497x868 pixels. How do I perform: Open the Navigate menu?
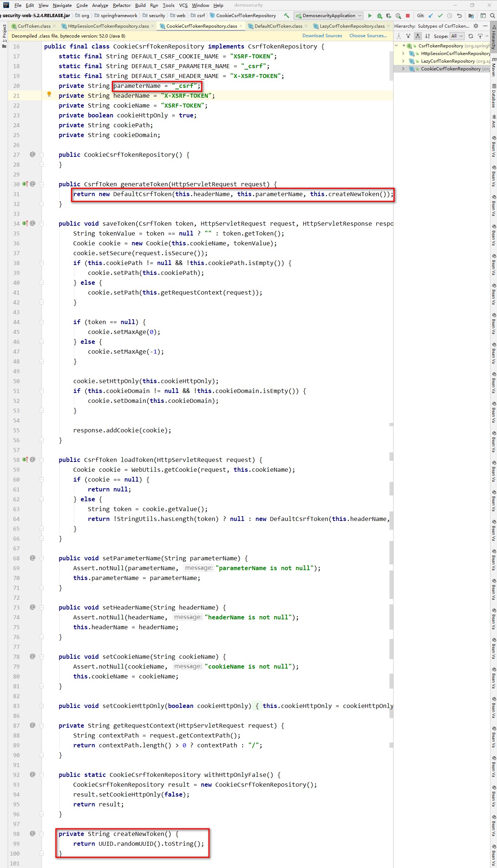tap(62, 5)
